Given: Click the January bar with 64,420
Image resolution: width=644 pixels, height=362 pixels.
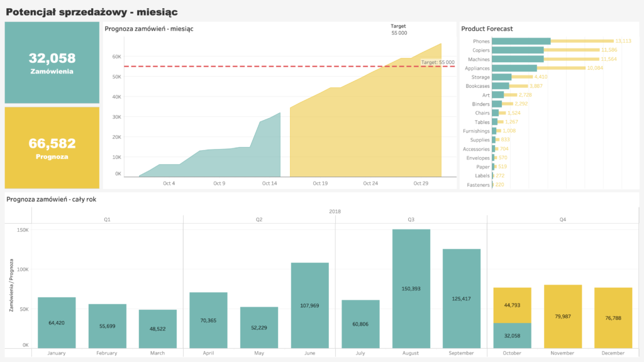Looking at the screenshot, I should tap(57, 322).
